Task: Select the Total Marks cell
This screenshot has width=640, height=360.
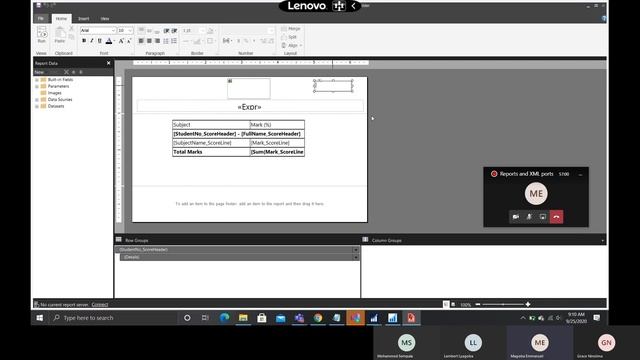Action: (x=211, y=152)
